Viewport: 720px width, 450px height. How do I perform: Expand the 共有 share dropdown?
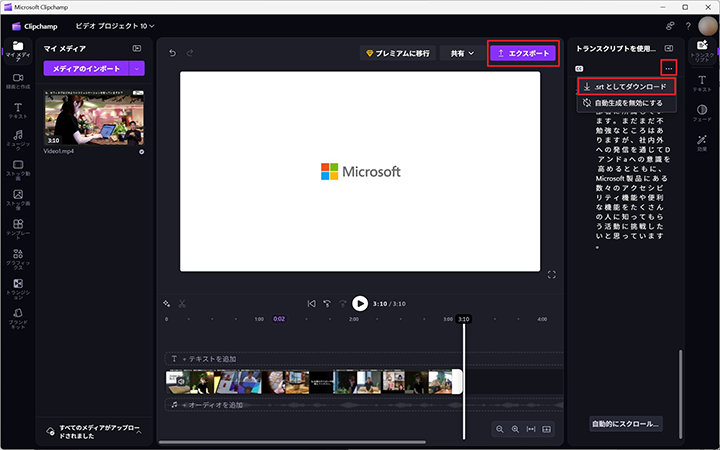(461, 53)
